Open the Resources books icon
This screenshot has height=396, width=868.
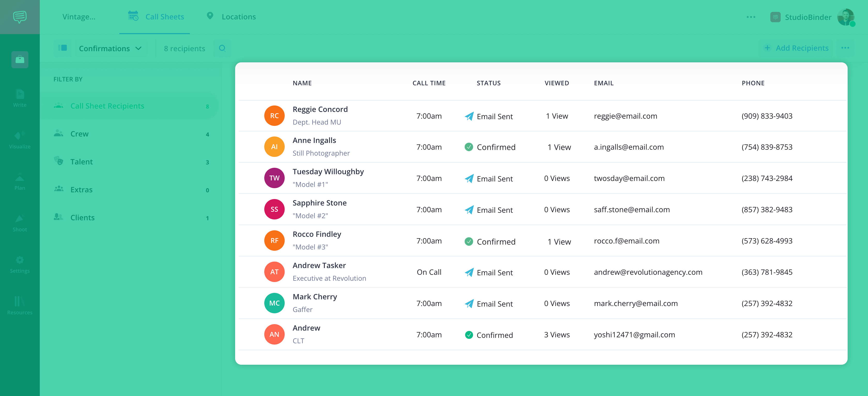(20, 305)
